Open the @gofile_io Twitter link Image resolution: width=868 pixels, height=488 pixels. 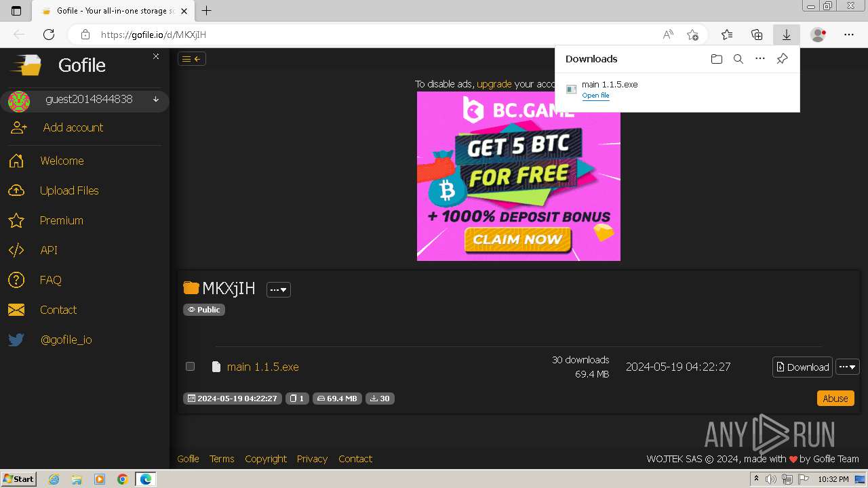click(x=66, y=340)
